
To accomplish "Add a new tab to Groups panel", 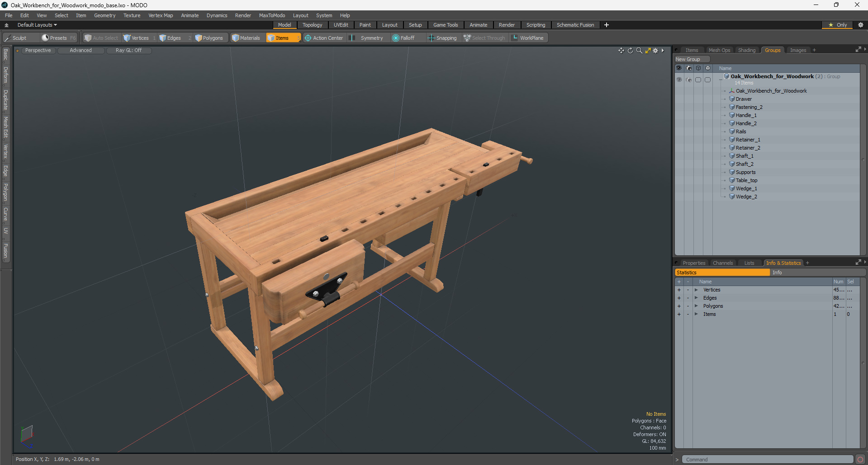I will tap(814, 50).
